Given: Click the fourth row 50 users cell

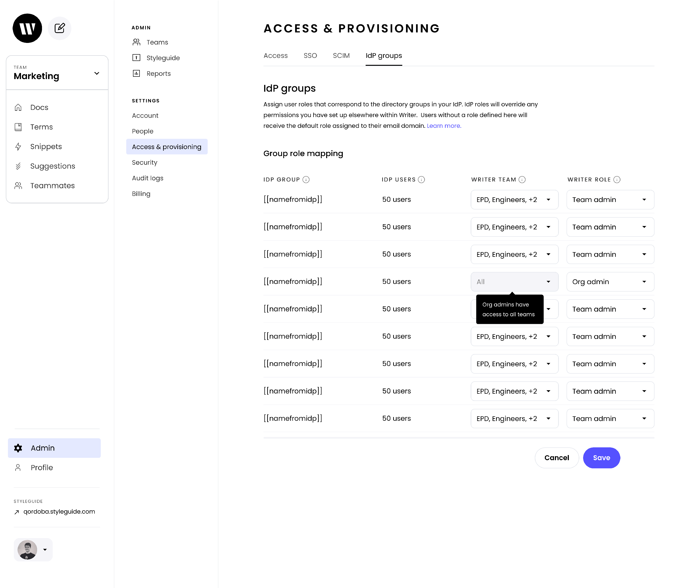Looking at the screenshot, I should pyautogui.click(x=396, y=282).
